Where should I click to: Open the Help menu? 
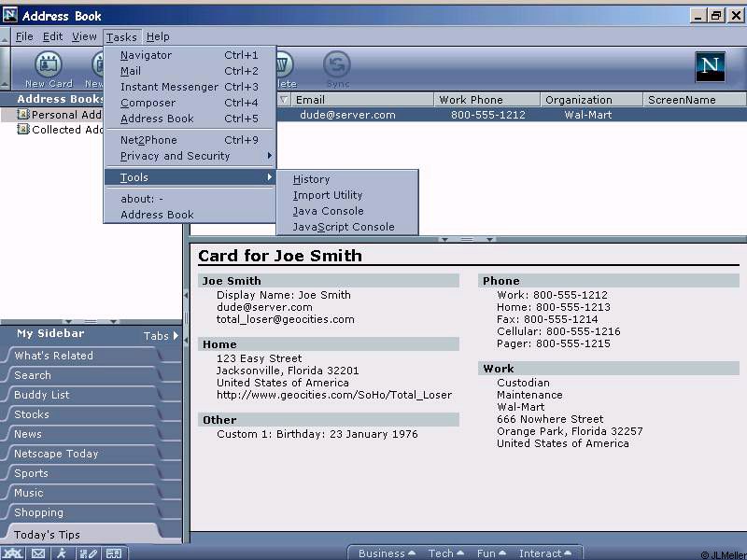click(x=158, y=36)
